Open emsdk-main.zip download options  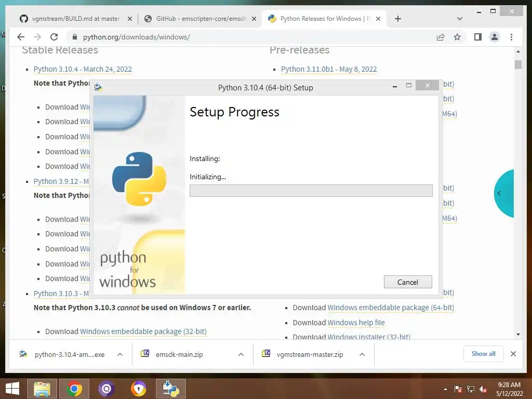241,354
